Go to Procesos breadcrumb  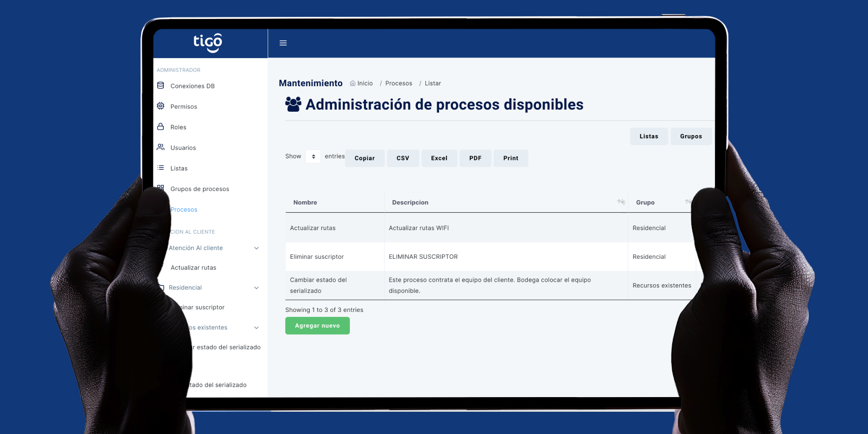pyautogui.click(x=399, y=84)
